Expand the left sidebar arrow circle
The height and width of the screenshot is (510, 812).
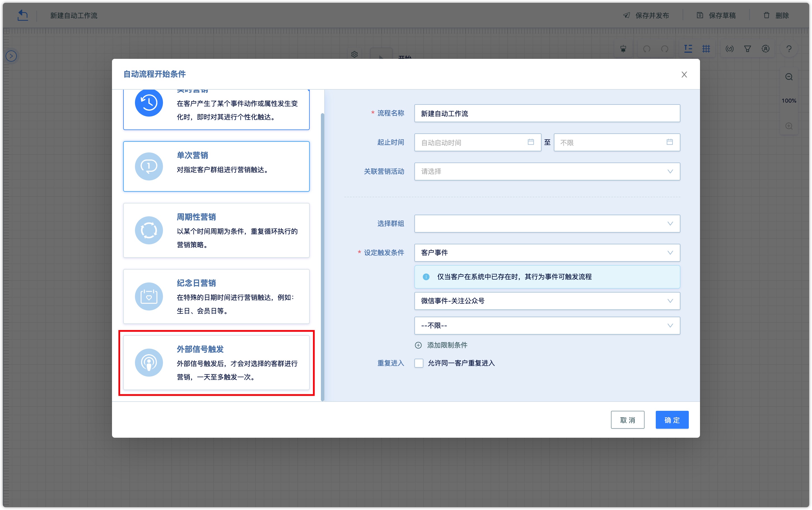[x=11, y=56]
